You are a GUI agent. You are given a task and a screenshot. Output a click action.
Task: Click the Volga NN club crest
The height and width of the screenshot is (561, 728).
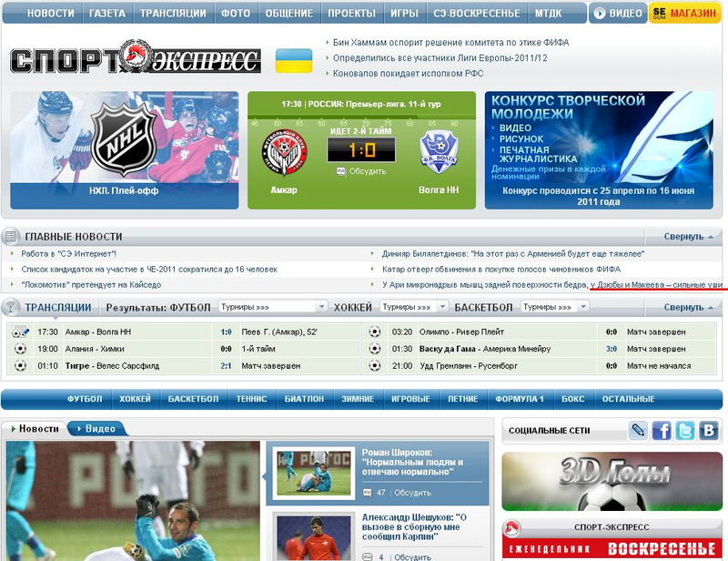(439, 152)
